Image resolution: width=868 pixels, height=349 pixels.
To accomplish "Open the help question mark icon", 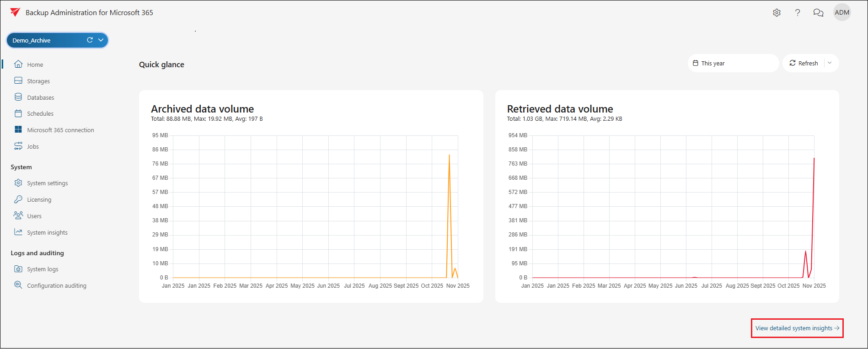I will [798, 13].
